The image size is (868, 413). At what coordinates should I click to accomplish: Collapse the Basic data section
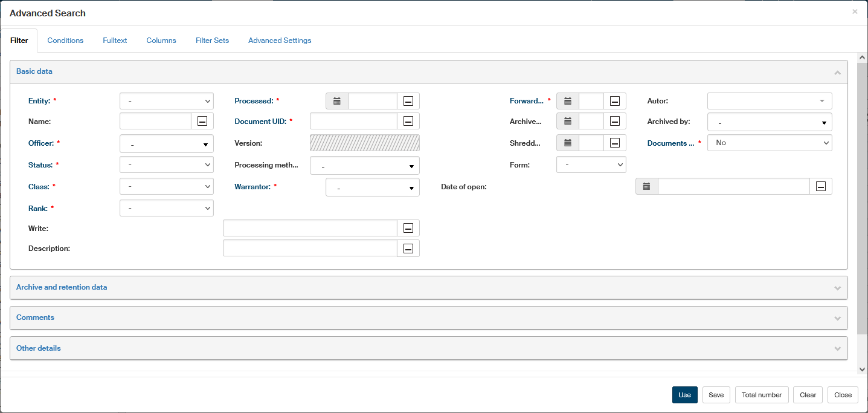click(837, 72)
